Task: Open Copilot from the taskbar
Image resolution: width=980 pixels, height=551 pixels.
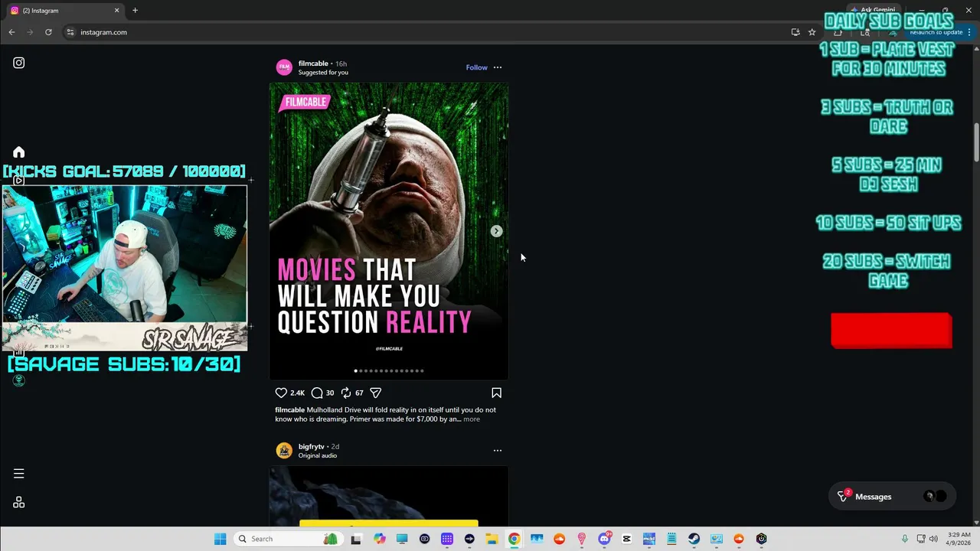Action: (x=380, y=539)
